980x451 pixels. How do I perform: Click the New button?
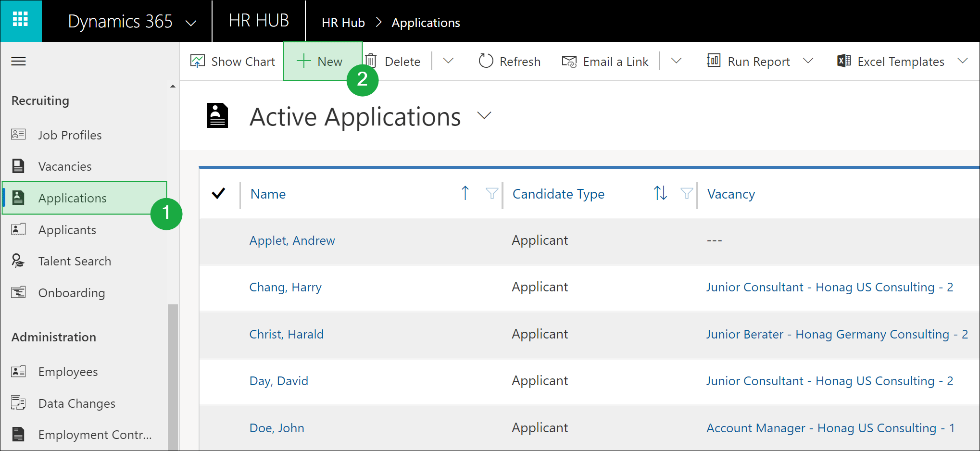tap(322, 61)
